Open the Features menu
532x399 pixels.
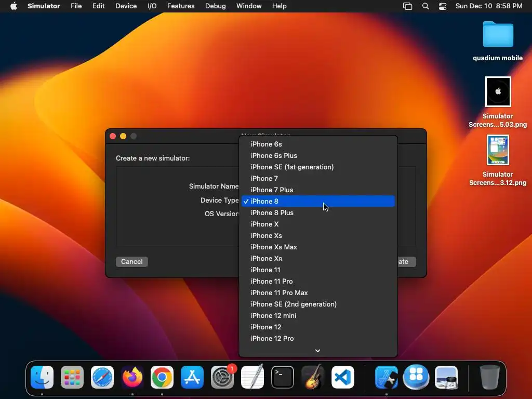181,6
